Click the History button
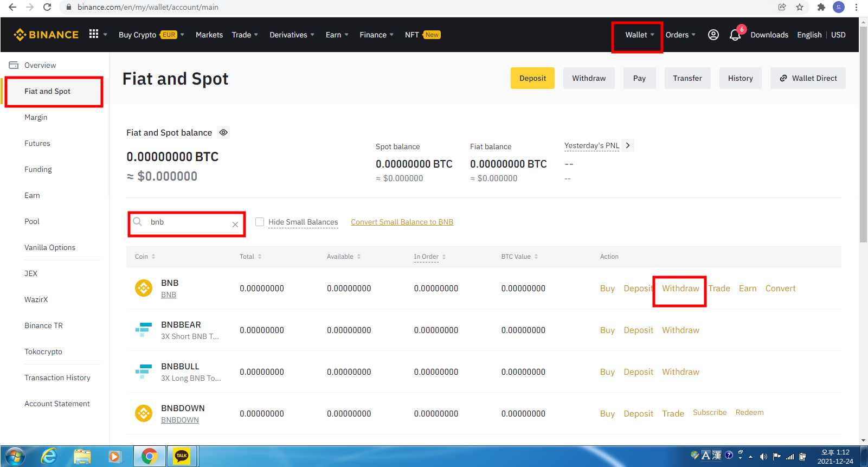Viewport: 868px width, 467px height. pos(740,78)
